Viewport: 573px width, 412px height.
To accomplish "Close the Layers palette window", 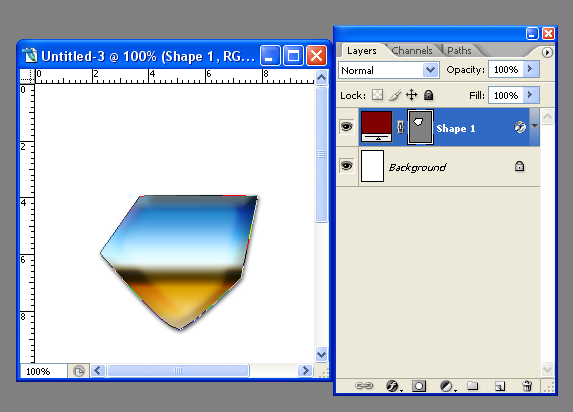I will [548, 34].
